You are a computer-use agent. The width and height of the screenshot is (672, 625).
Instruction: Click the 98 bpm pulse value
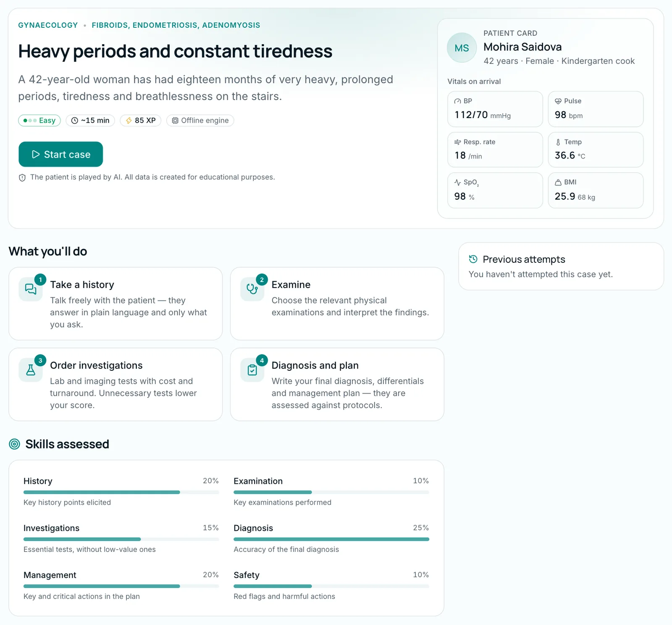569,115
